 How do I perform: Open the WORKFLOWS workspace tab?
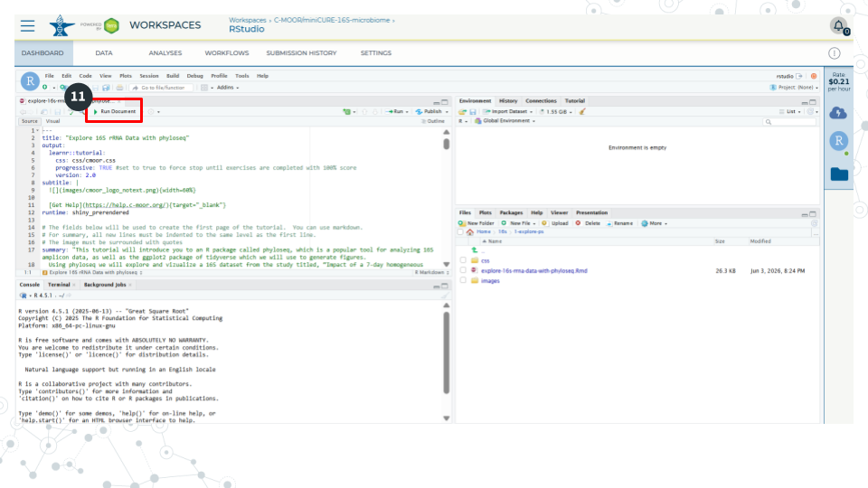pyautogui.click(x=227, y=53)
